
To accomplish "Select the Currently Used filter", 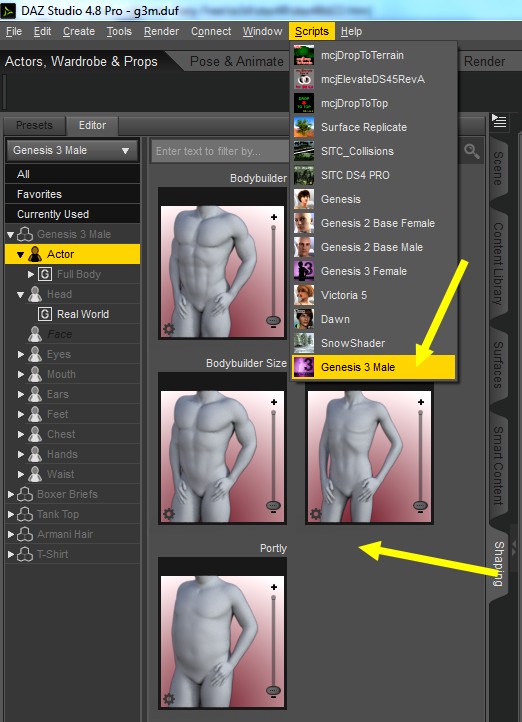I will (x=72, y=214).
